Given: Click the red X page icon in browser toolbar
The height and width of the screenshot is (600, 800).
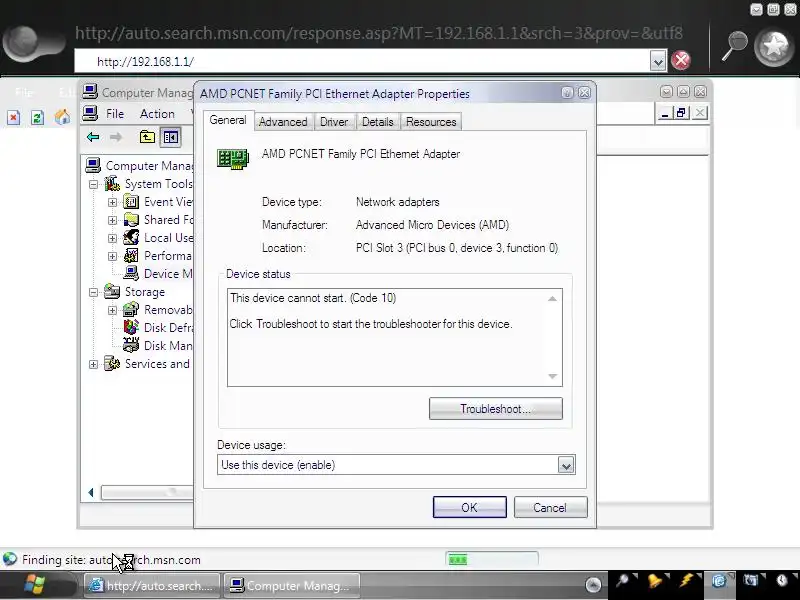Looking at the screenshot, I should pos(14,118).
